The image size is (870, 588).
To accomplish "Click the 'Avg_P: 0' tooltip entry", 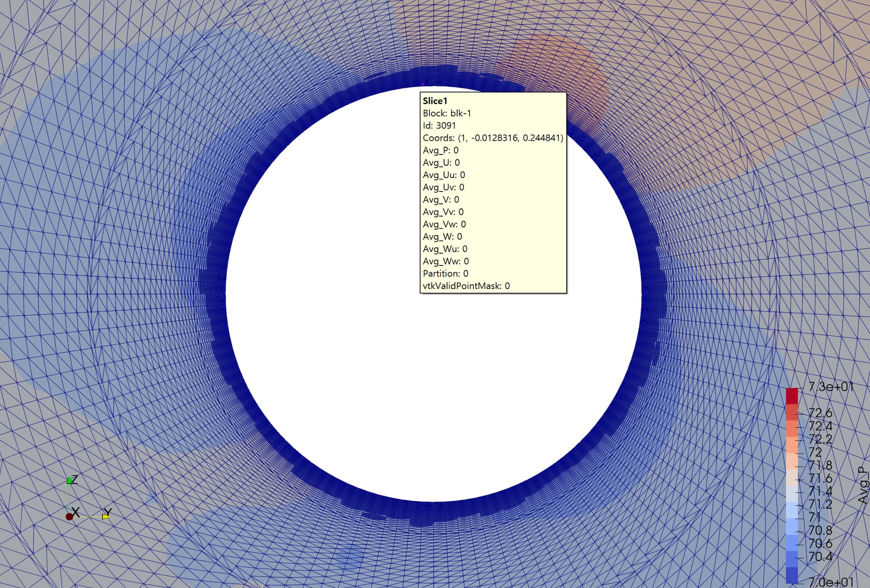I will 440,150.
